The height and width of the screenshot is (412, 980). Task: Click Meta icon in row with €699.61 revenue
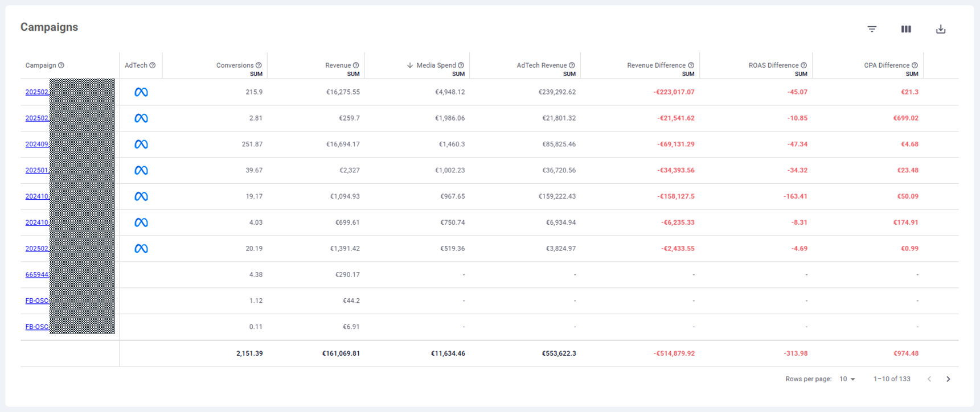(141, 223)
